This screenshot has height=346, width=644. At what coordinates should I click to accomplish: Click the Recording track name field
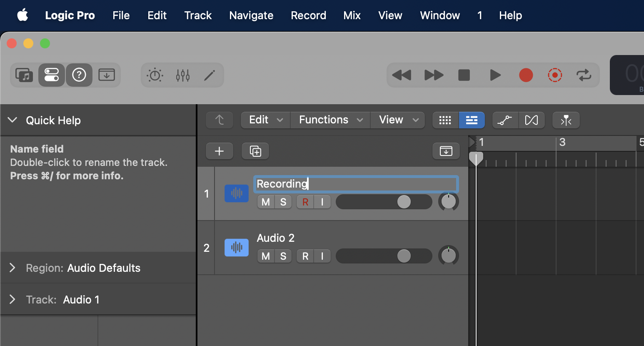tap(356, 184)
